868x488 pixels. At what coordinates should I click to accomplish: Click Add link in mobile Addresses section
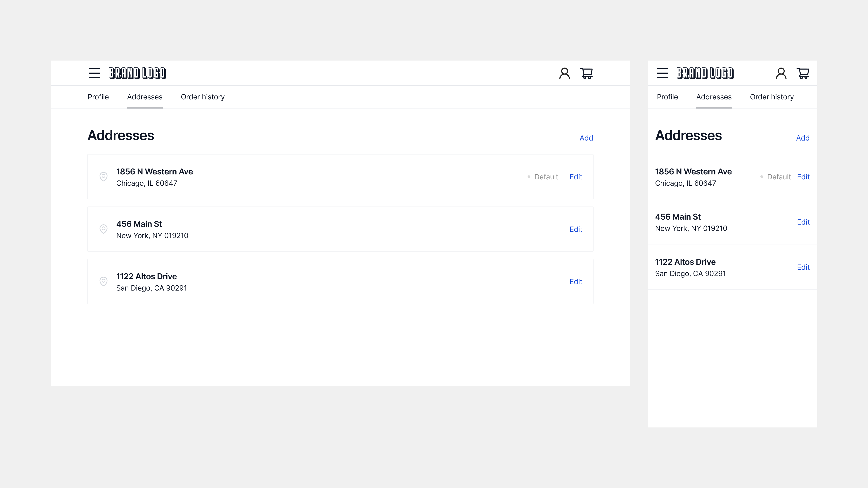tap(803, 138)
